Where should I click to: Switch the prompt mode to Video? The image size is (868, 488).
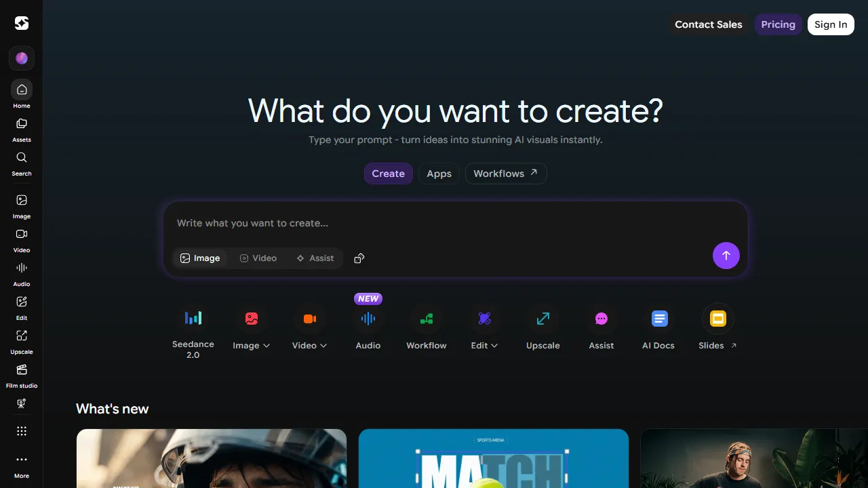point(258,258)
